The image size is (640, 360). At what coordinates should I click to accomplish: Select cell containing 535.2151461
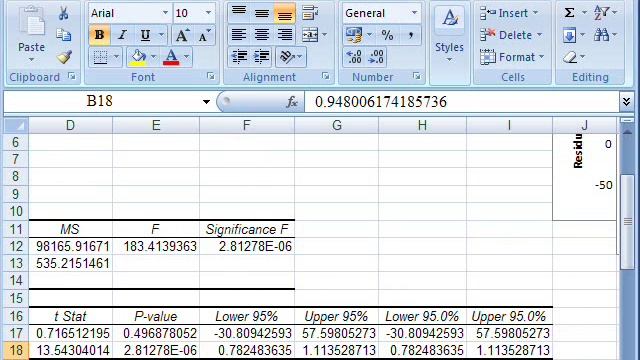71,263
